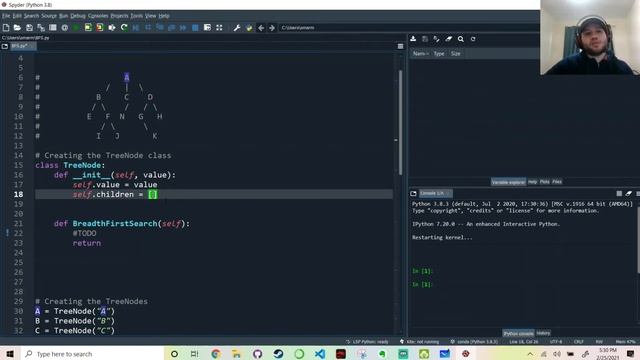Open the View menu

(150, 16)
